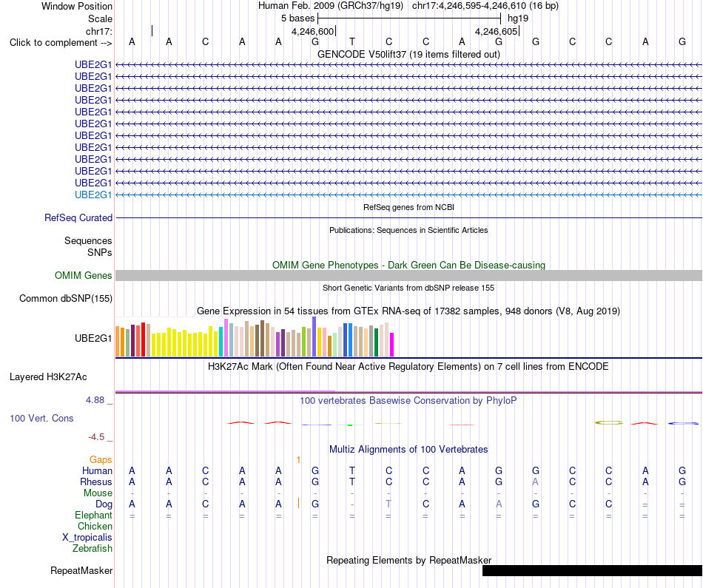
Task: Click the 'Multiz Alignments of 100 Vertebrates' title
Action: click(x=408, y=450)
